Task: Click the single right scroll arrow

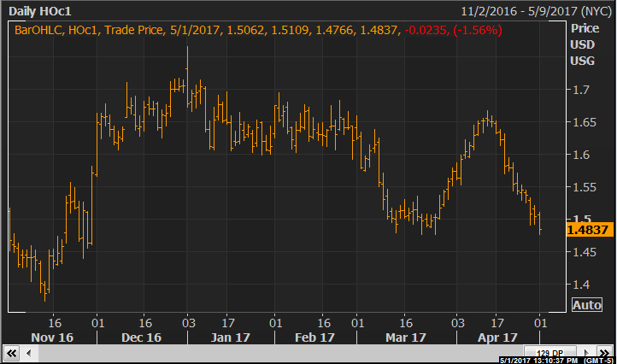Action: [586, 352]
